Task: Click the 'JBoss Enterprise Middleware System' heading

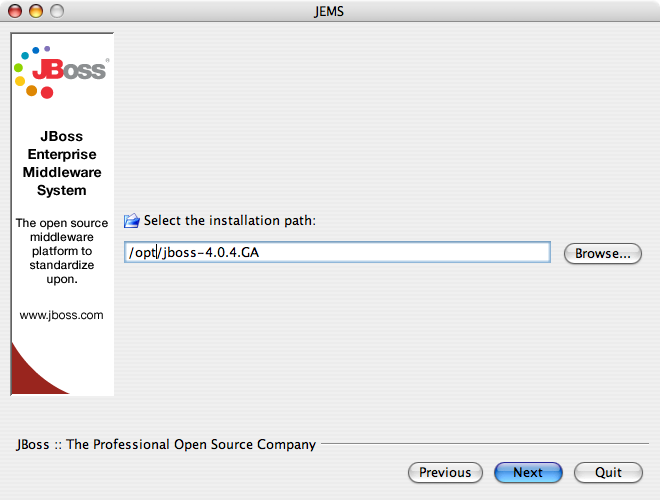Action: coord(62,163)
